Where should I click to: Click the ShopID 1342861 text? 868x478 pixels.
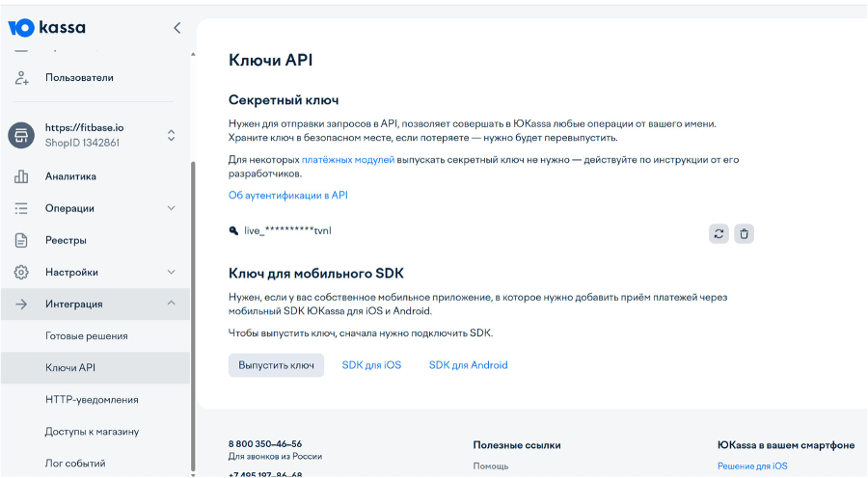pyautogui.click(x=82, y=143)
